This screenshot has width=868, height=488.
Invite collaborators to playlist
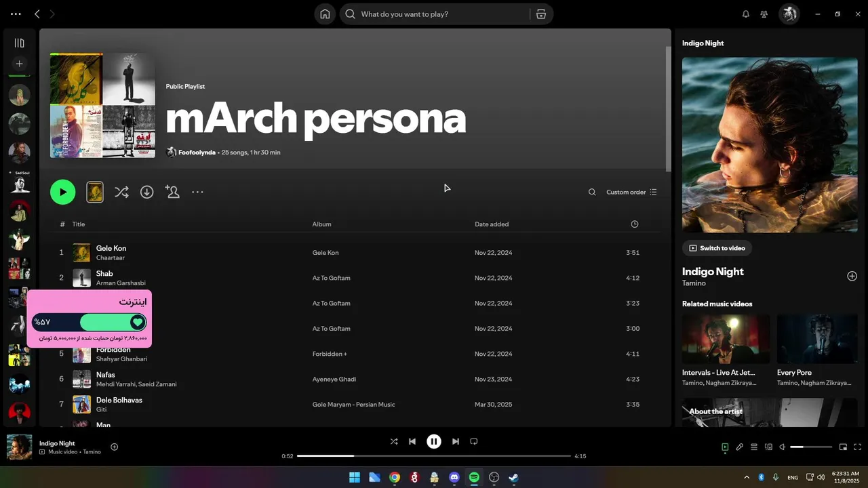click(172, 192)
